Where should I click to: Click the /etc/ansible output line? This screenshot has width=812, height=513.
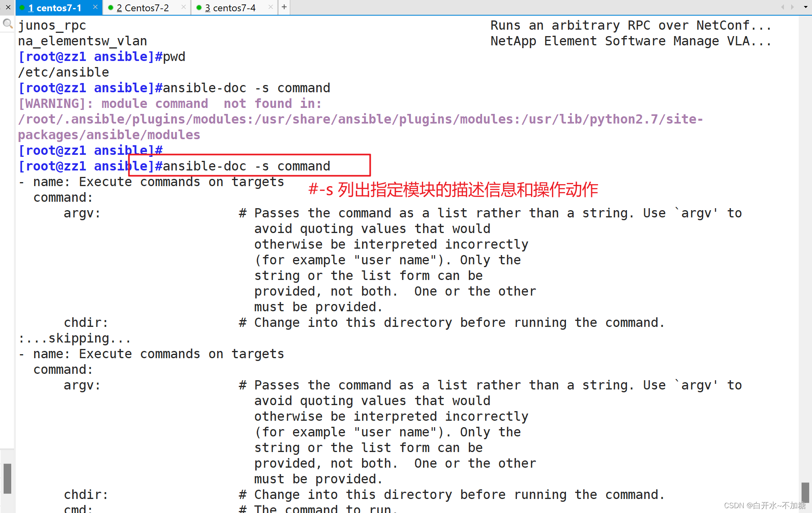click(x=64, y=72)
